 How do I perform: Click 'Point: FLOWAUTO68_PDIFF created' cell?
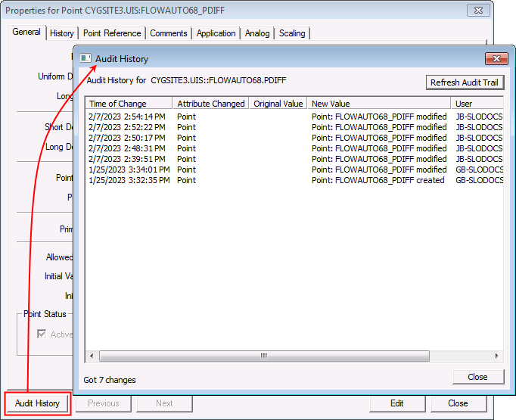[x=378, y=180]
